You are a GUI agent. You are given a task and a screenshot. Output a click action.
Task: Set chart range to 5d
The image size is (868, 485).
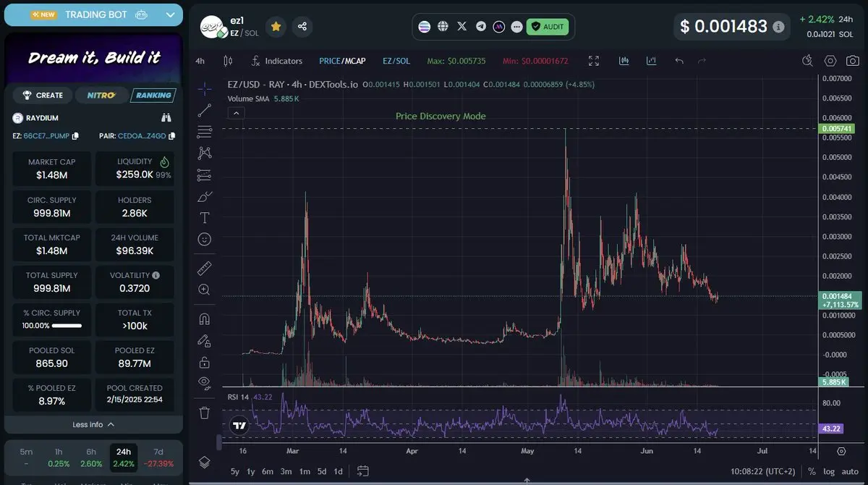(322, 472)
